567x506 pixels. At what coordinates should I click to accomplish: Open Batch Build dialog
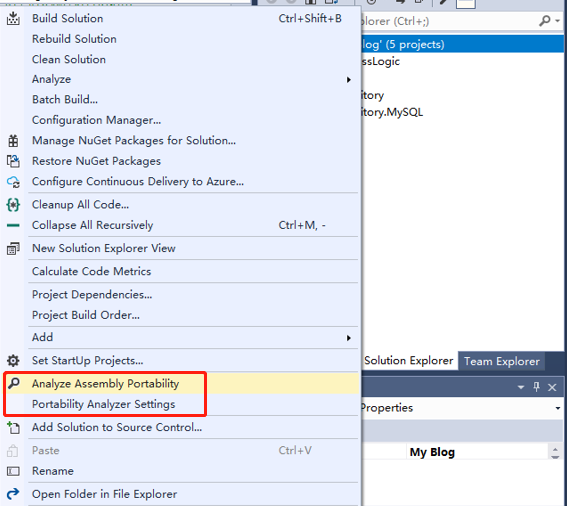[x=181, y=99]
